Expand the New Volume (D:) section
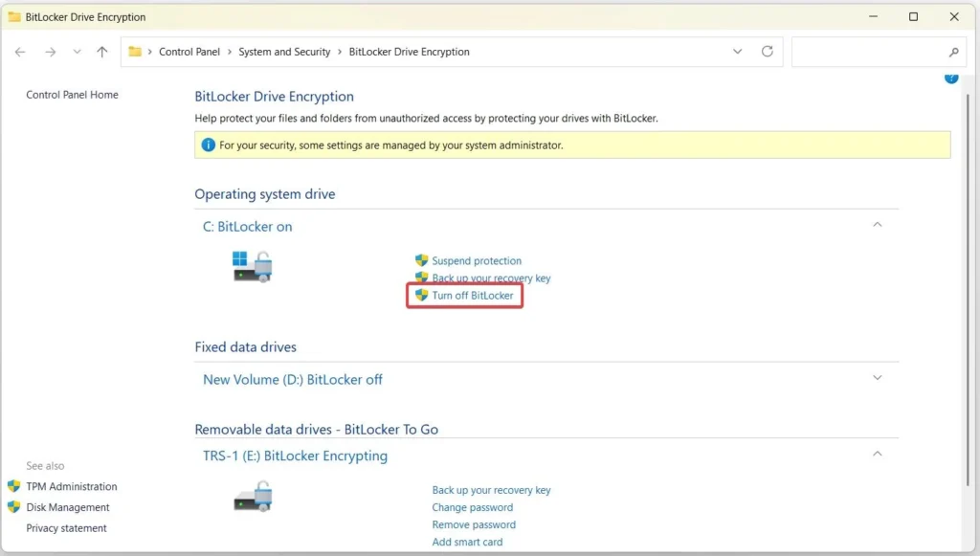 coord(878,378)
